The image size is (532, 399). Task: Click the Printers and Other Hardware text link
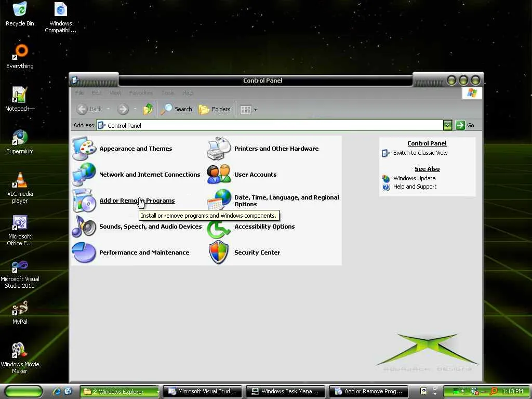click(276, 149)
